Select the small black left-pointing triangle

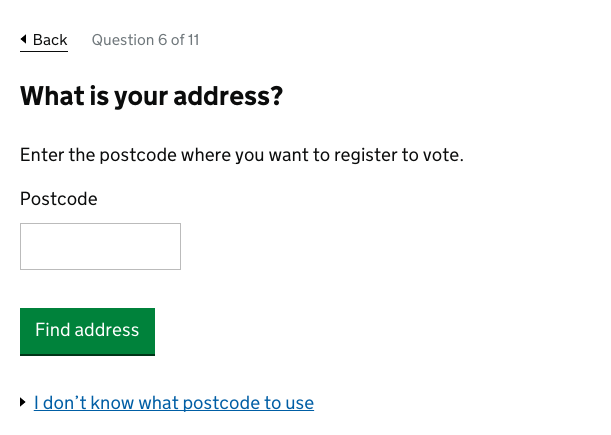[x=24, y=40]
